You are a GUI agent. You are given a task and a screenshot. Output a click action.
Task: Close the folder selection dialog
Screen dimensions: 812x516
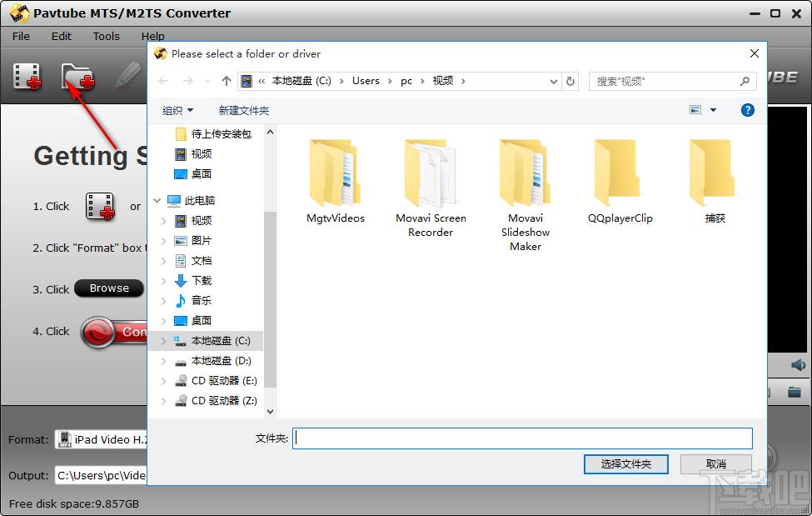coord(754,53)
